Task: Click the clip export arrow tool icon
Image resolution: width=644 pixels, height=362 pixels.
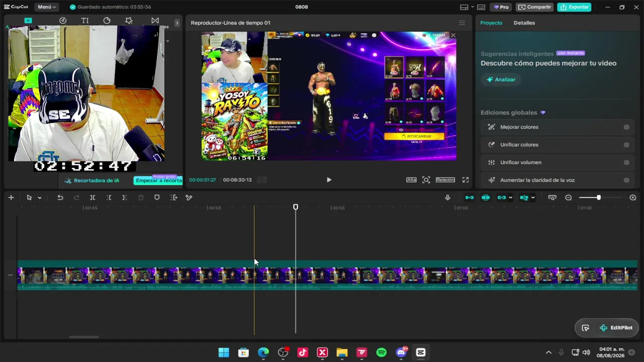Action: pyautogui.click(x=174, y=198)
